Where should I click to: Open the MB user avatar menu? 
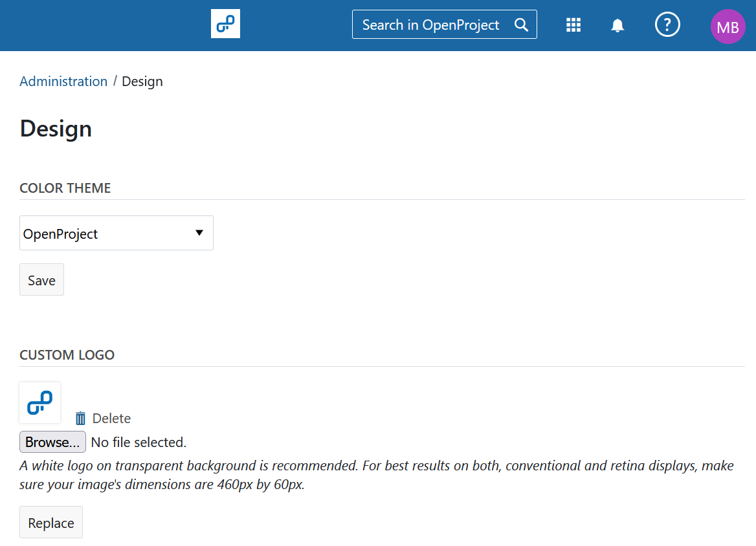pos(728,27)
